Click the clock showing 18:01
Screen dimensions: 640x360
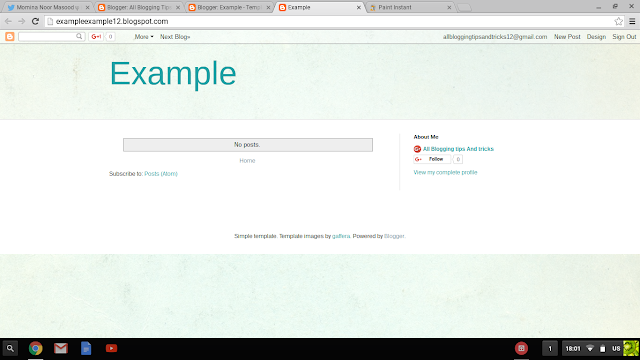[573, 349]
